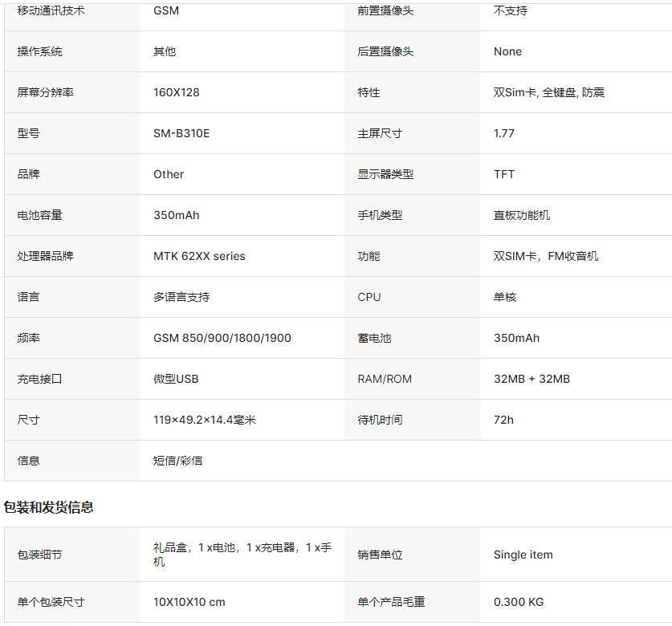The height and width of the screenshot is (626, 672).
Task: Click the 直板功能机 phone type value
Action: (522, 215)
